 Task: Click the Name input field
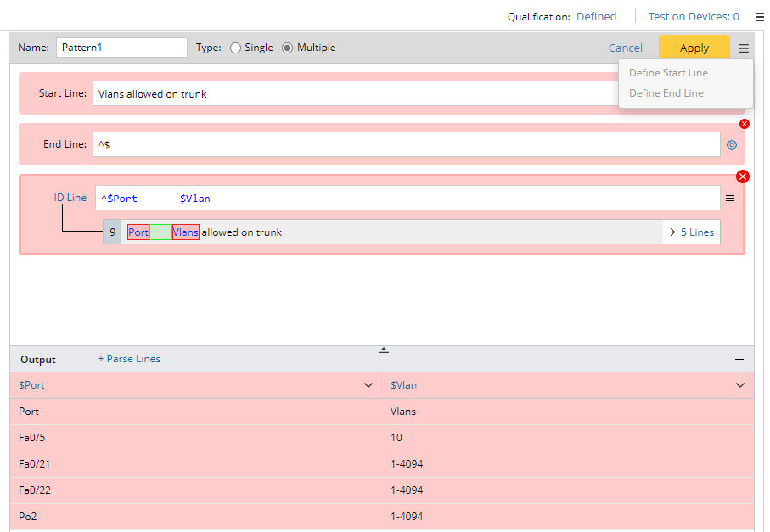click(121, 48)
